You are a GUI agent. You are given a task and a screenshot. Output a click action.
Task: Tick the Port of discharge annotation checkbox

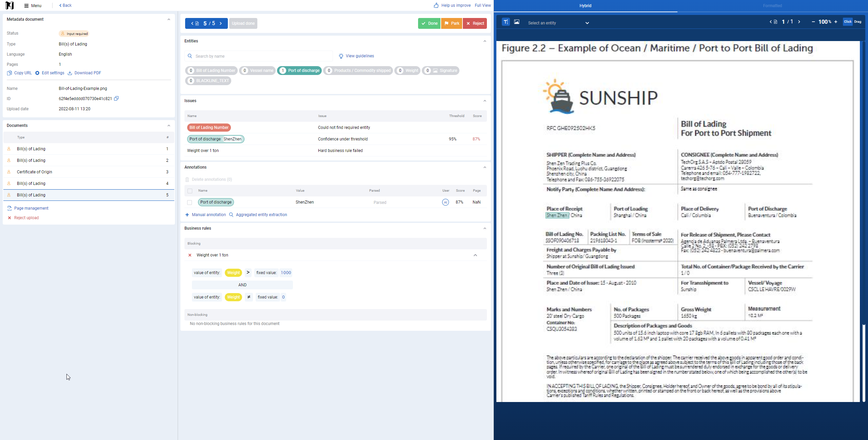click(190, 203)
